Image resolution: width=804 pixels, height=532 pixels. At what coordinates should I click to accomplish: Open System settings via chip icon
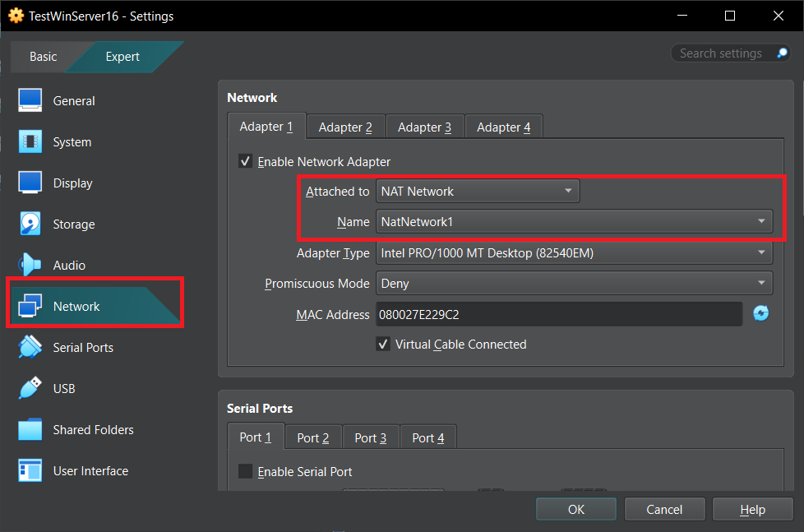30,141
